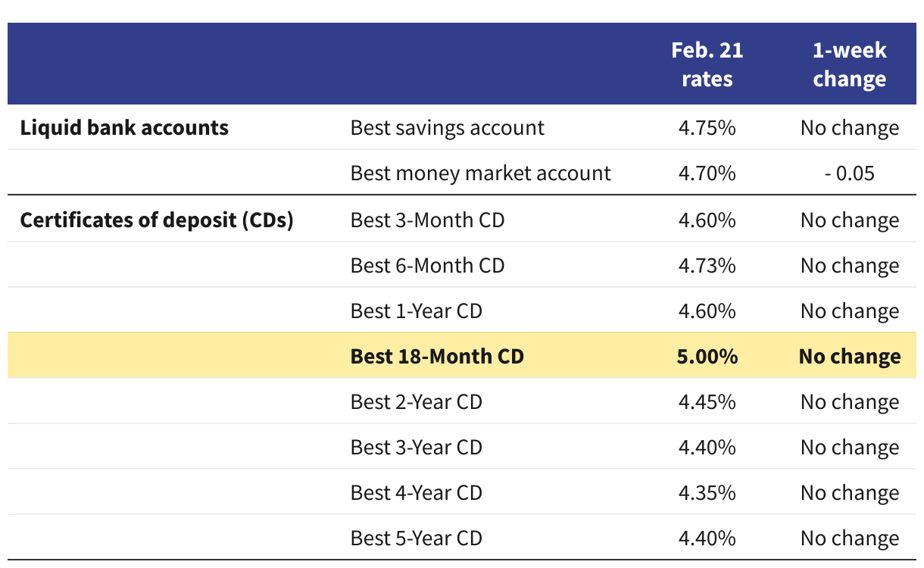Click the 4.45% rate for 2-Year CD
This screenshot has height=568, width=924.
(x=707, y=401)
